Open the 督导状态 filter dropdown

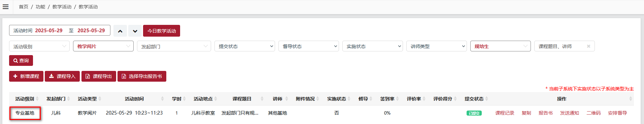coord(309,46)
